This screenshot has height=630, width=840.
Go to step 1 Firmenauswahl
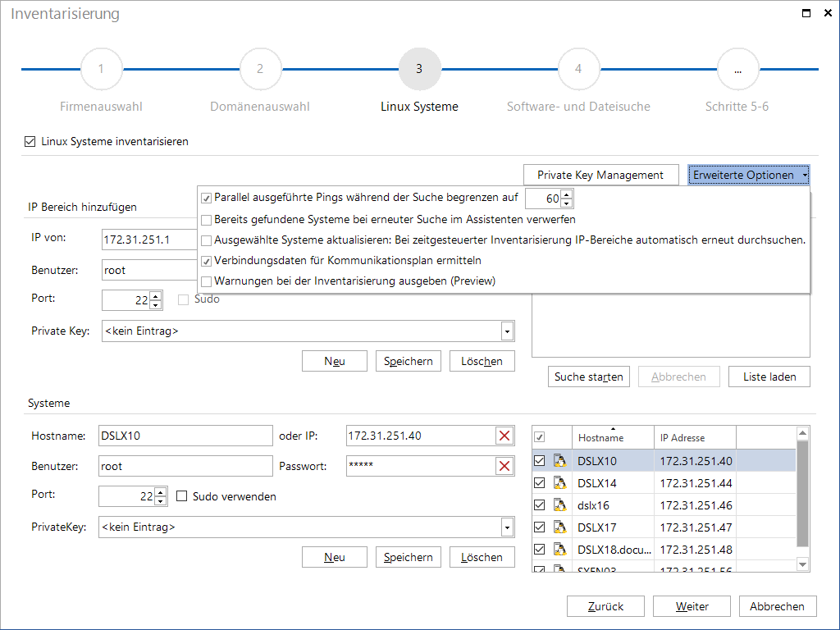pos(101,69)
